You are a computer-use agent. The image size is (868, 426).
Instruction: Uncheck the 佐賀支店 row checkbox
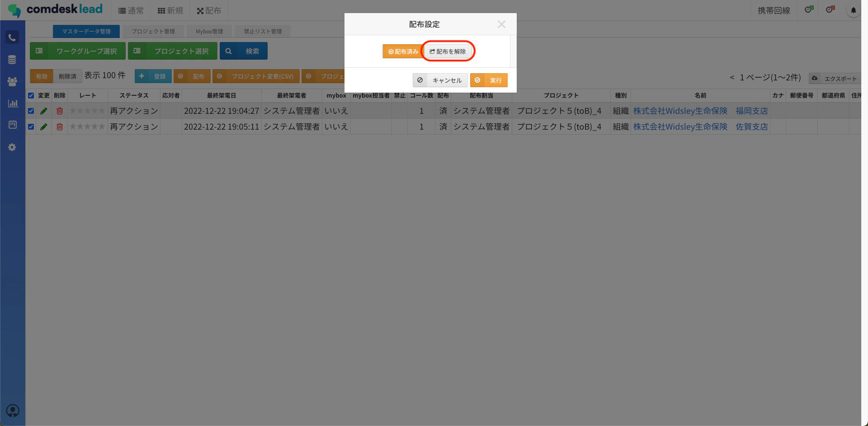(x=31, y=127)
